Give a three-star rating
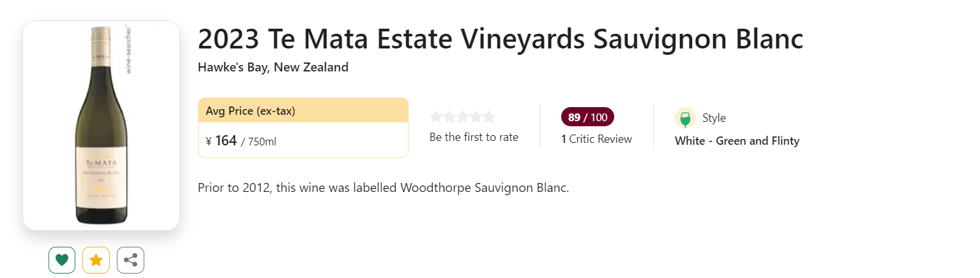980x278 pixels. (x=463, y=117)
